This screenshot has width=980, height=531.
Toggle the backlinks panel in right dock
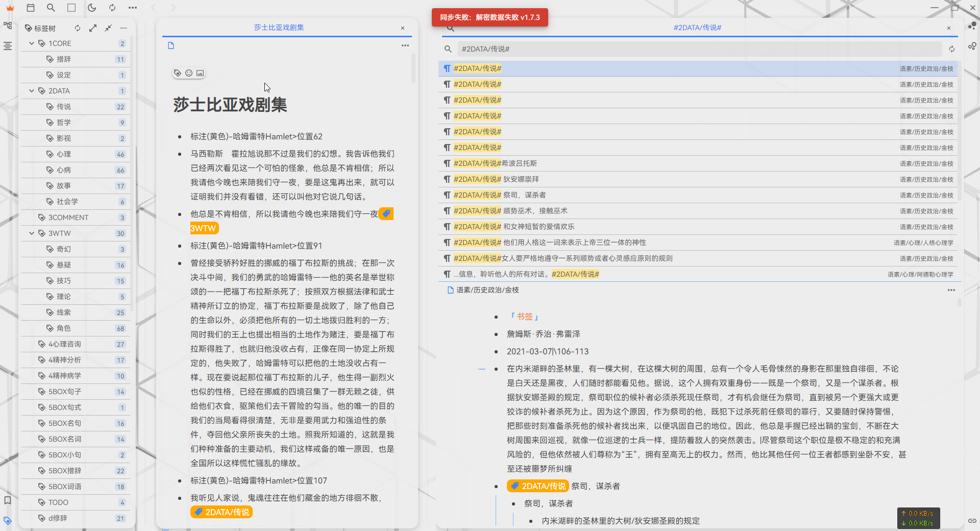tap(972, 521)
